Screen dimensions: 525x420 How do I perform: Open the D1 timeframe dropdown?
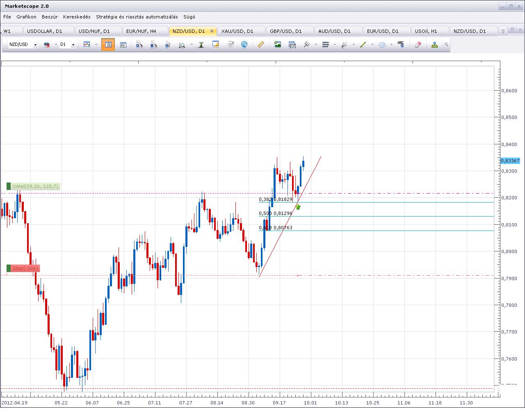pyautogui.click(x=73, y=45)
